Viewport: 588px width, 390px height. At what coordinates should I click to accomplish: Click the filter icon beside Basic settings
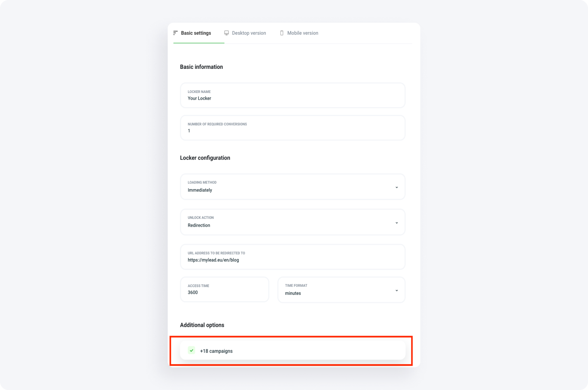coord(175,33)
